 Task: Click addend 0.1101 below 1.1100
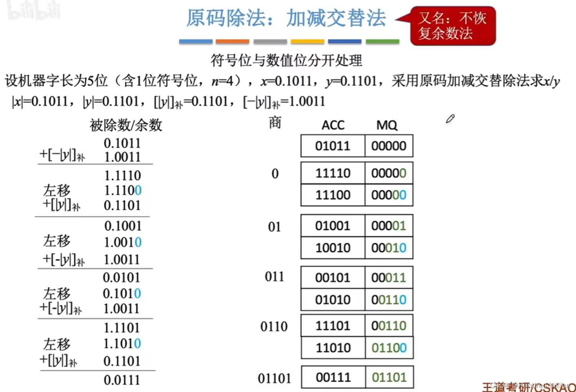pyautogui.click(x=122, y=205)
